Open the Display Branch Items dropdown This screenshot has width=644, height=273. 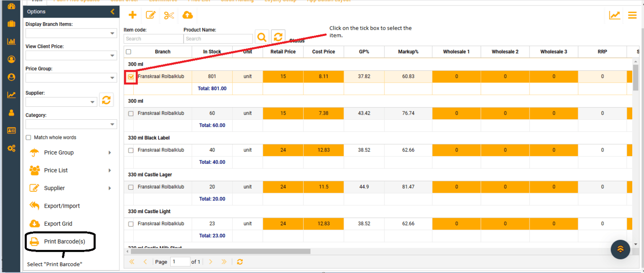click(71, 33)
